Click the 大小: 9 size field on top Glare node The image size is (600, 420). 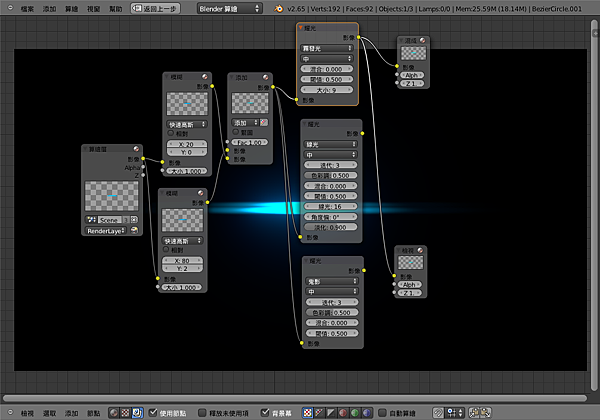327,90
